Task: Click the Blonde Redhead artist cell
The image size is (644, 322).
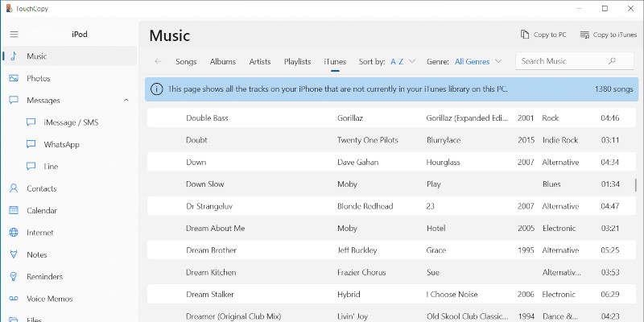Action: point(365,206)
